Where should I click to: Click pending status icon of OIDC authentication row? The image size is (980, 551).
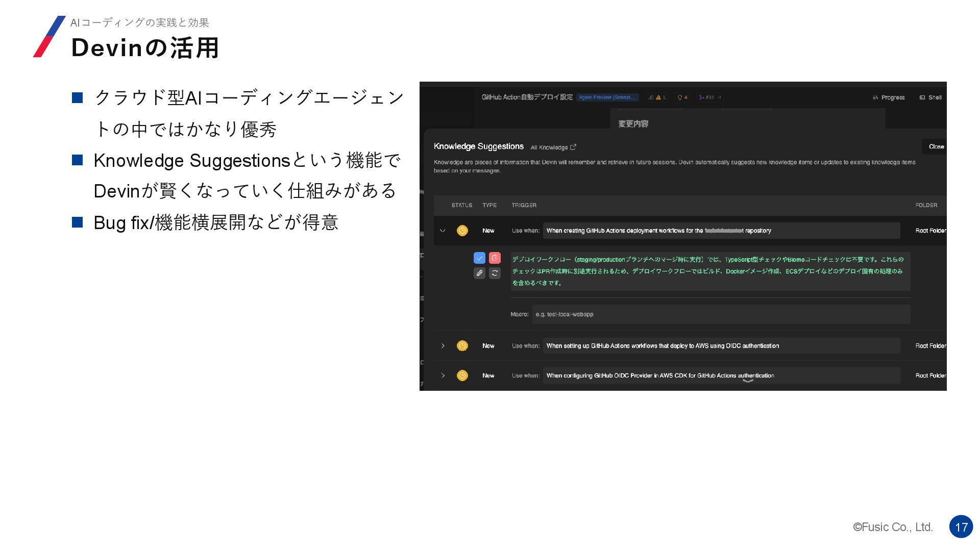tap(462, 346)
